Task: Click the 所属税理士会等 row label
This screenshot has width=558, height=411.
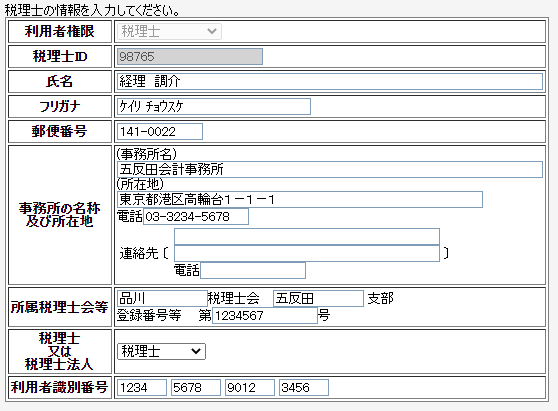Action: coord(60,307)
